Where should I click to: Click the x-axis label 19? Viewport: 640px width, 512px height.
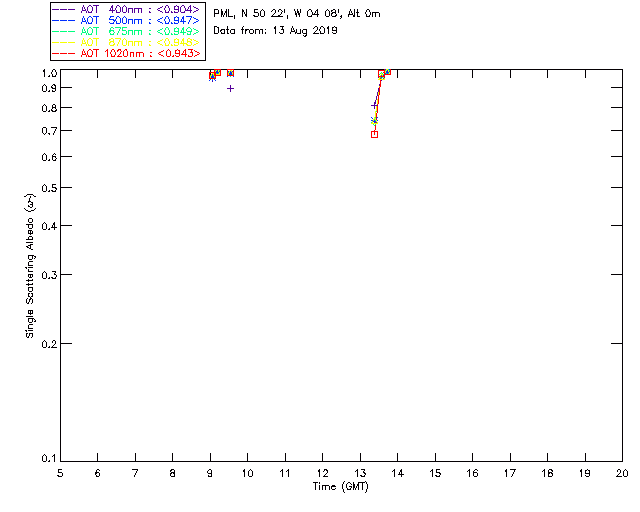[585, 474]
